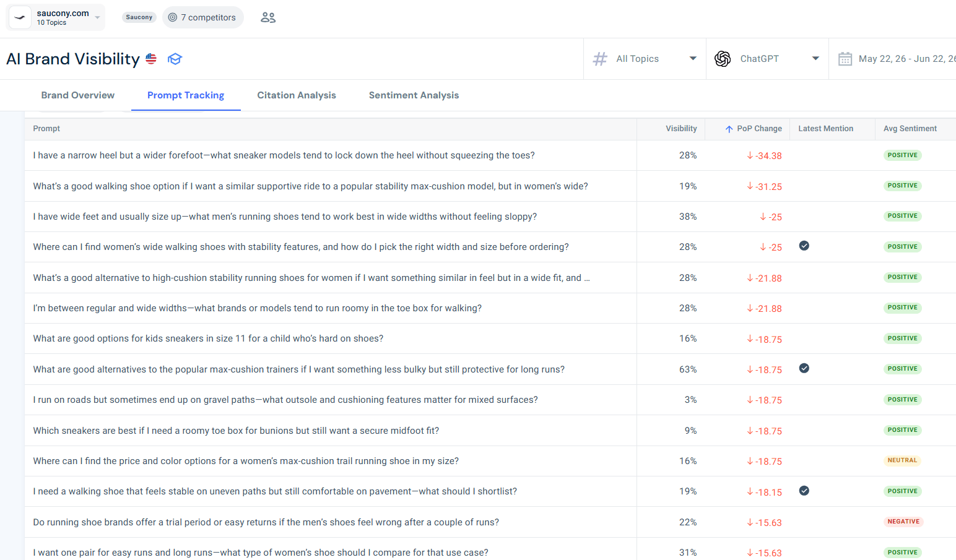Click latest mention check for uneven paths walking shoe
The height and width of the screenshot is (560, 956).
(x=804, y=491)
